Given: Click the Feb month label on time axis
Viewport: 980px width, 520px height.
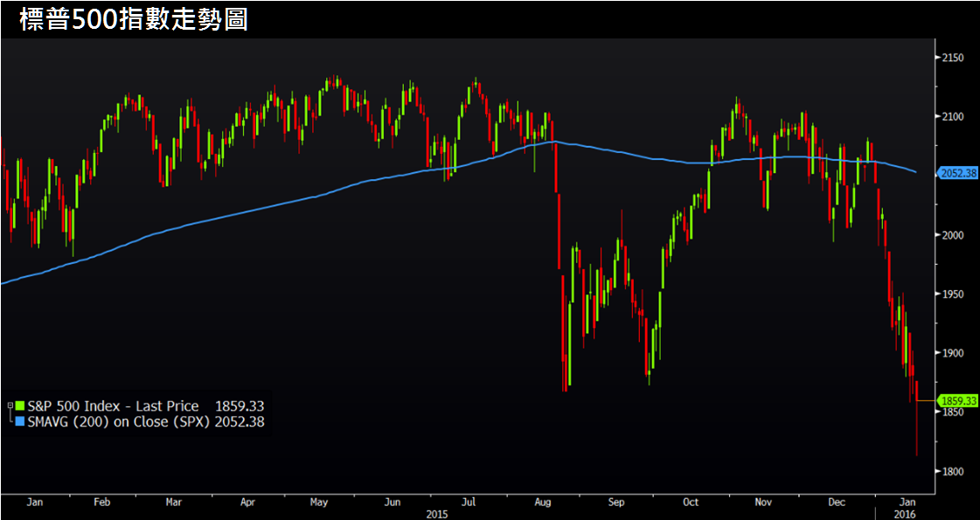Looking at the screenshot, I should click(102, 503).
